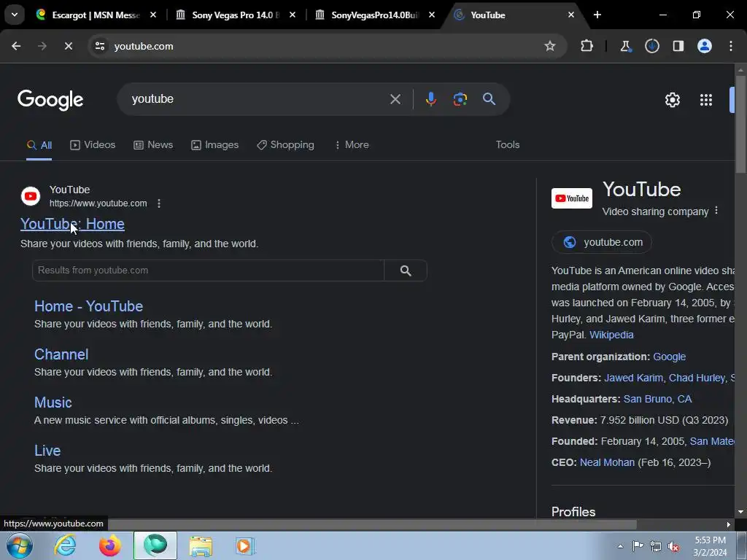Click the YouTube logo in knowledge panel
Screen dimensions: 747x560
click(572, 198)
